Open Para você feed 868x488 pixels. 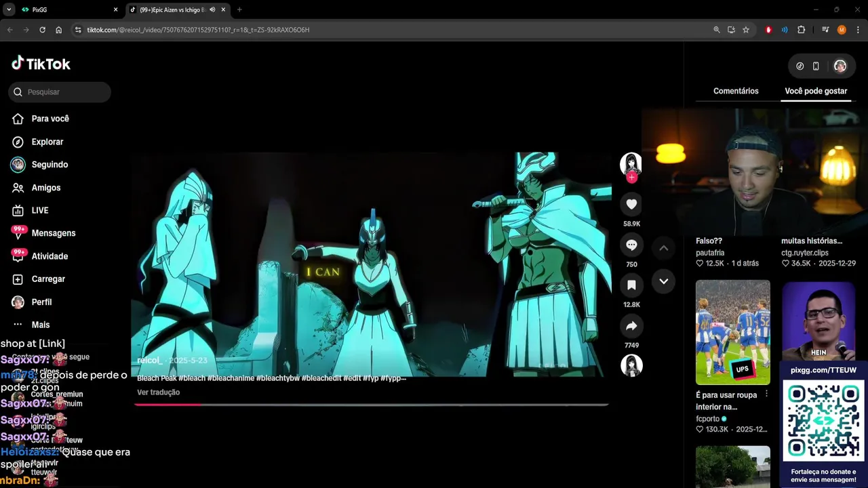tap(41, 119)
